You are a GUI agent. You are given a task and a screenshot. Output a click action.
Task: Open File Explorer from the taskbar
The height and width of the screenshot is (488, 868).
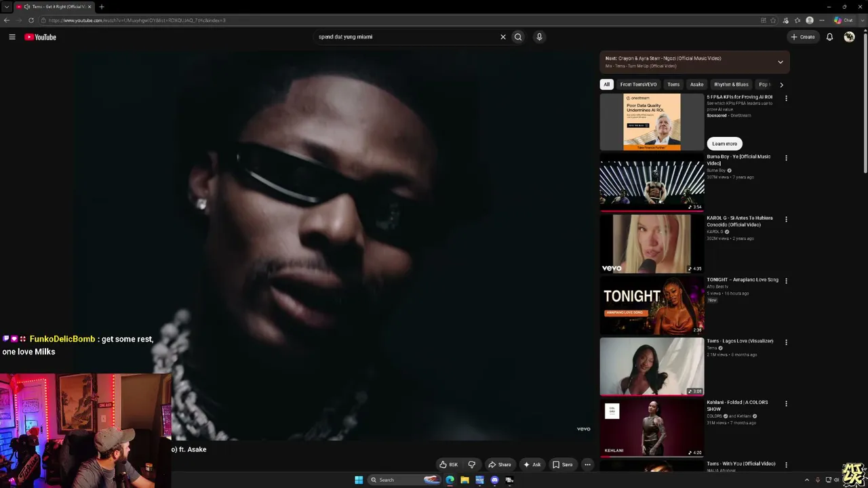[465, 480]
